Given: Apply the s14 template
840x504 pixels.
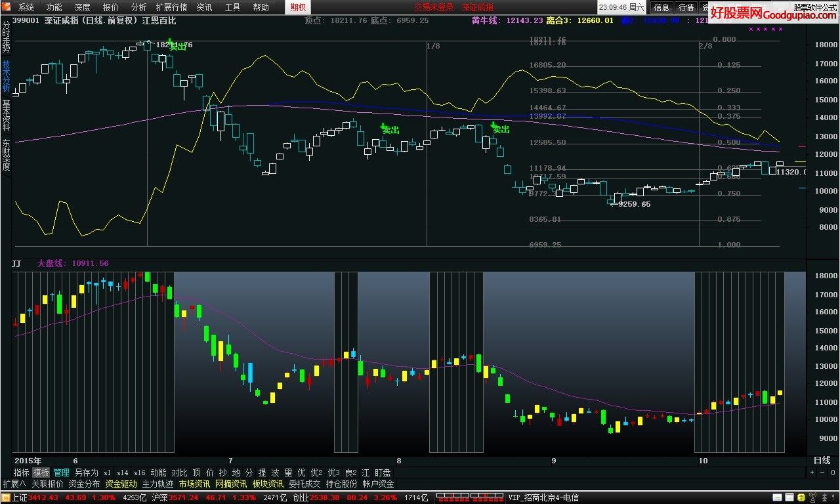Looking at the screenshot, I should [123, 472].
